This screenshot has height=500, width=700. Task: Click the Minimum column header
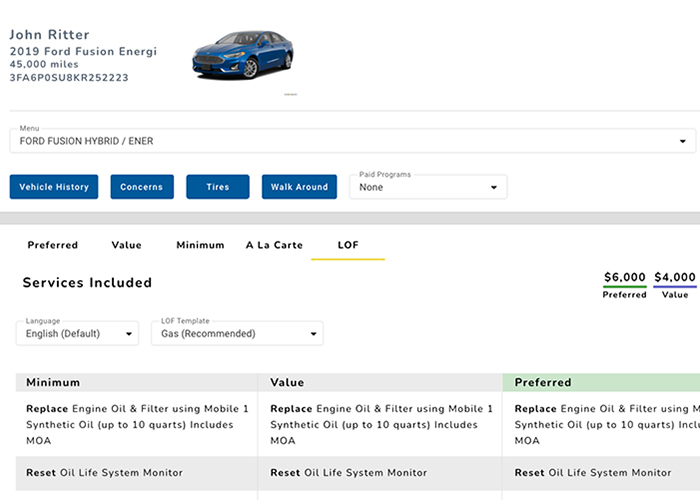137,383
